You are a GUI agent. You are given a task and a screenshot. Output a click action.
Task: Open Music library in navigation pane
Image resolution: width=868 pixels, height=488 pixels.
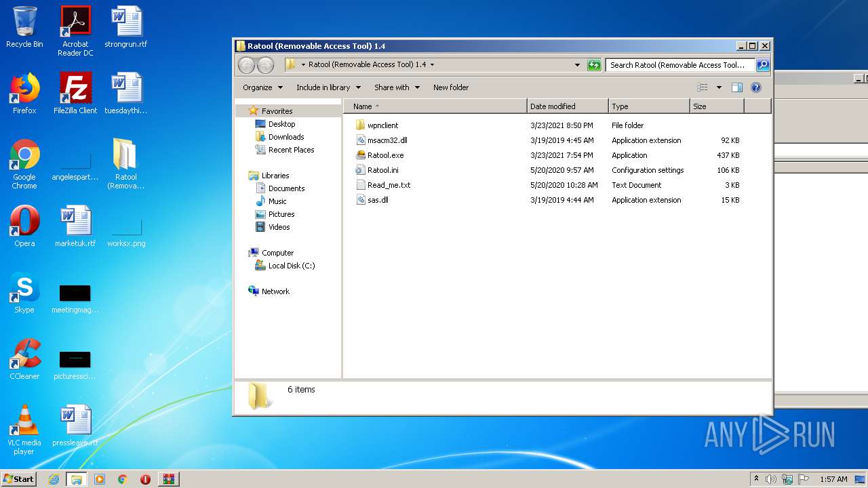coord(277,201)
